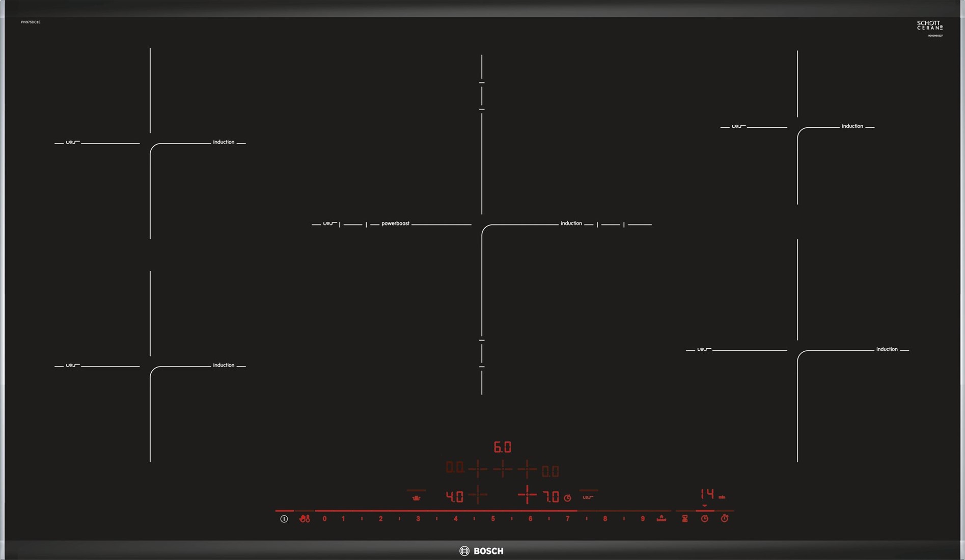The width and height of the screenshot is (965, 560).
Task: Activate the powerboost function icon
Action: (661, 518)
